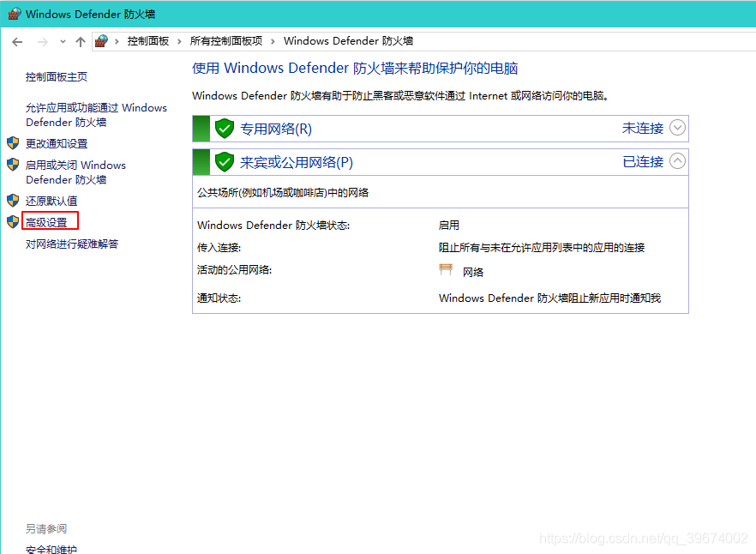
Task: Click the shield icon beside 还原默认值
Action: [x=13, y=201]
